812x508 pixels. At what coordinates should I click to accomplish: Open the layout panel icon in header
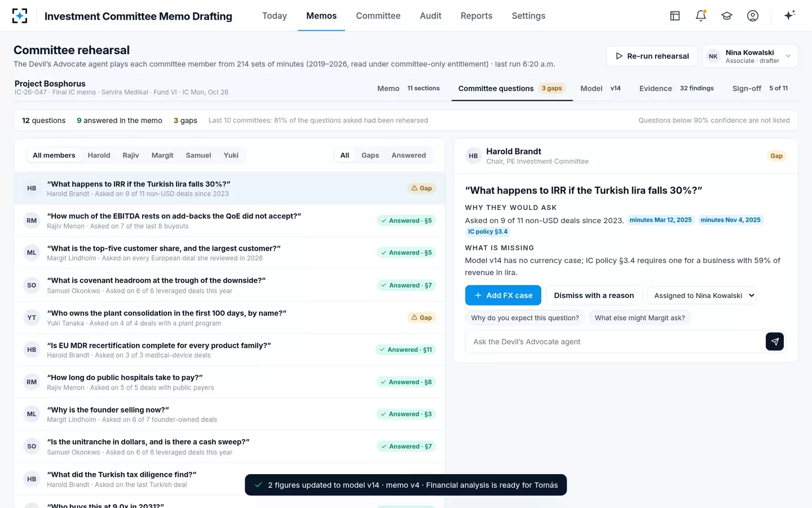(x=675, y=16)
